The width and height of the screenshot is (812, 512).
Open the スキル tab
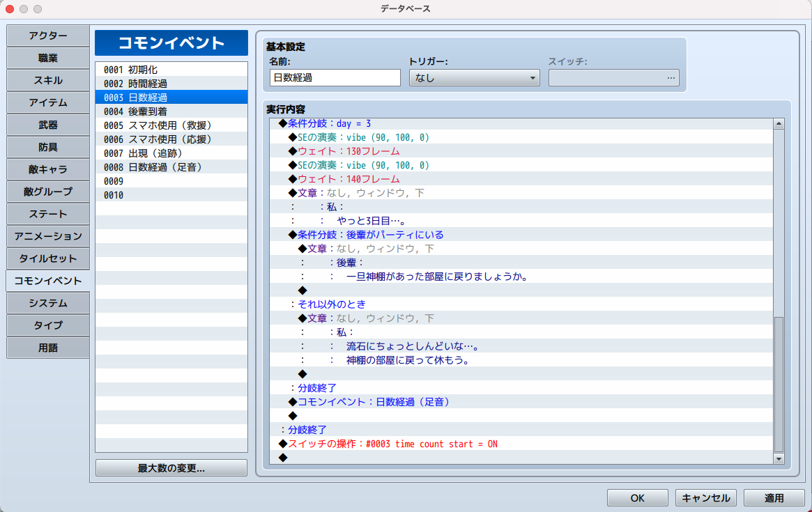pyautogui.click(x=48, y=81)
